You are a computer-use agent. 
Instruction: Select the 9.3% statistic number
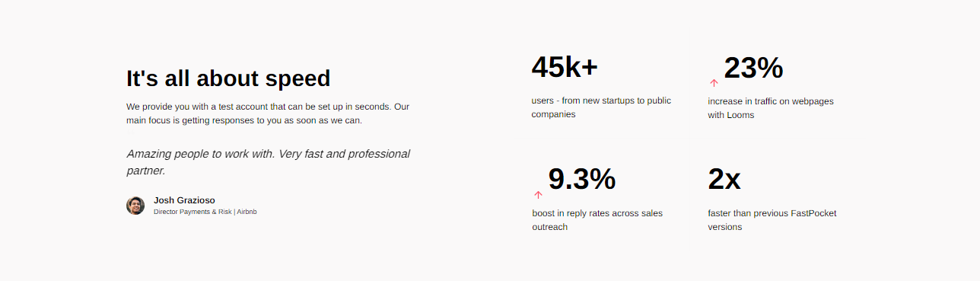[x=581, y=180]
